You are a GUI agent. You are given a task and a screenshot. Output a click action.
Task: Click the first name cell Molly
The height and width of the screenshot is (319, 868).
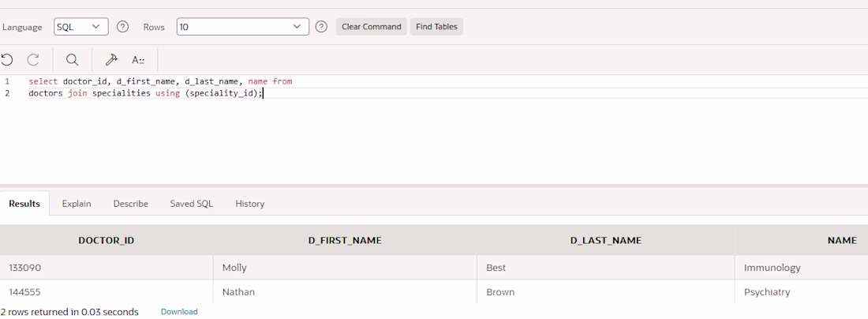pyautogui.click(x=345, y=268)
